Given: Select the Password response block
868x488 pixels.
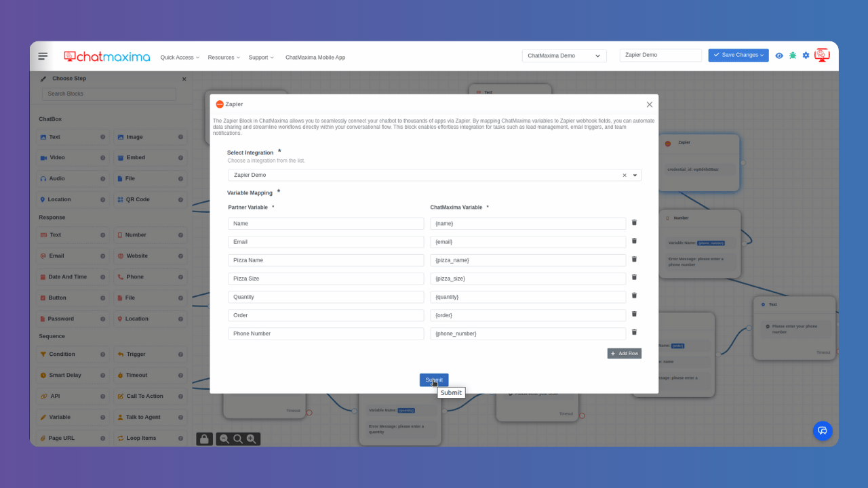Looking at the screenshot, I should [x=73, y=319].
